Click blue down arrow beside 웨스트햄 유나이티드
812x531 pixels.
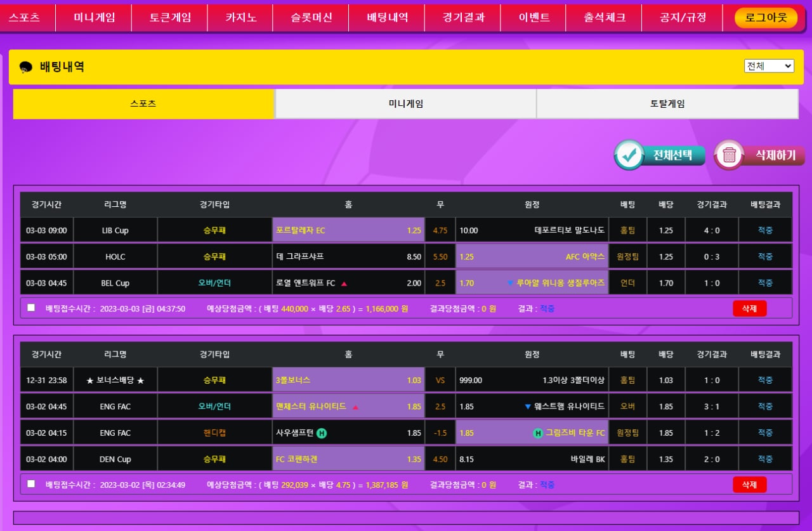[528, 407]
